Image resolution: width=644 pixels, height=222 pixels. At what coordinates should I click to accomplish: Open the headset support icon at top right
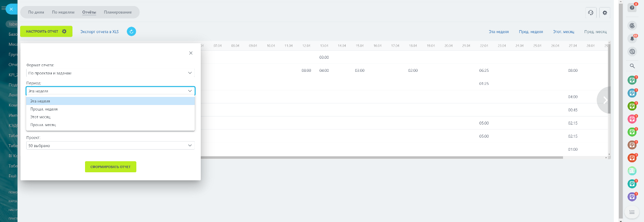pyautogui.click(x=591, y=13)
